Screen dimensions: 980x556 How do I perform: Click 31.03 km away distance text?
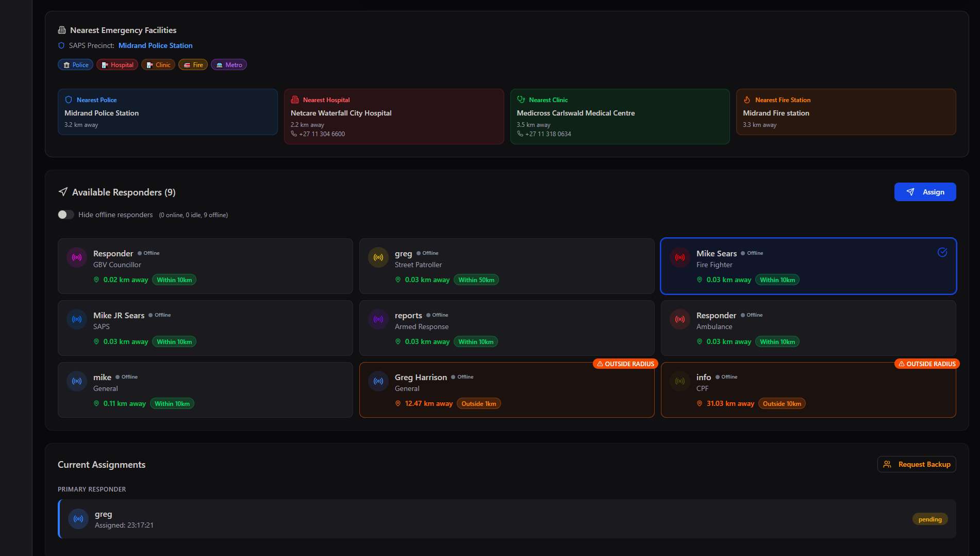(x=730, y=404)
